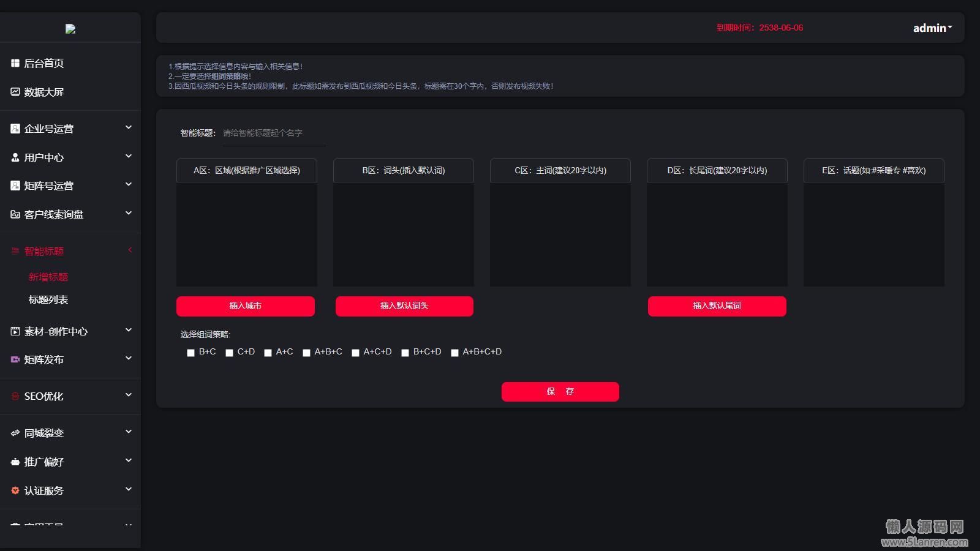Click the 数据大屏 chart icon
Image resolution: width=980 pixels, height=551 pixels.
pyautogui.click(x=15, y=92)
